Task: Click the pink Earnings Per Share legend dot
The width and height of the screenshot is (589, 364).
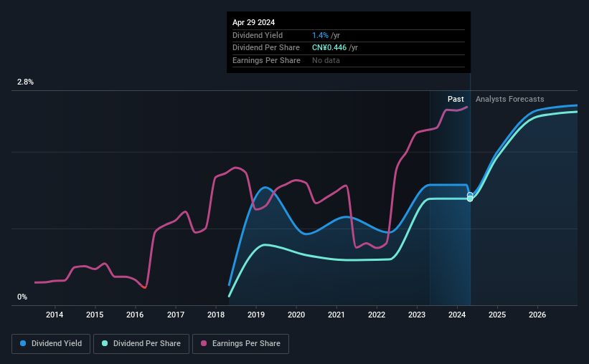Action: (x=204, y=343)
